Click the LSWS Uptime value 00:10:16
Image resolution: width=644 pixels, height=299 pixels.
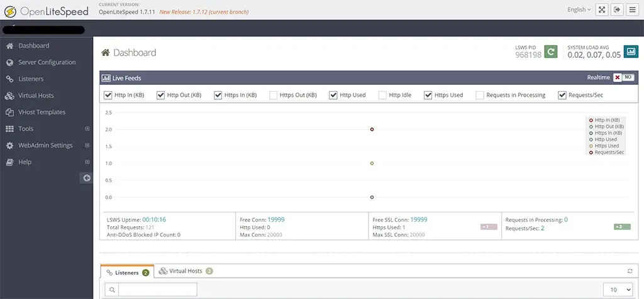coord(154,219)
